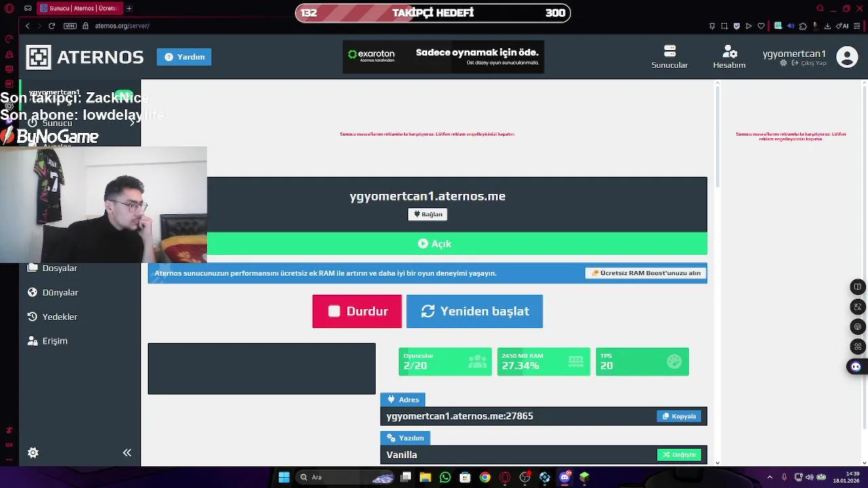Open sidebar settings gear icon
Image resolution: width=868 pixels, height=488 pixels.
point(33,453)
